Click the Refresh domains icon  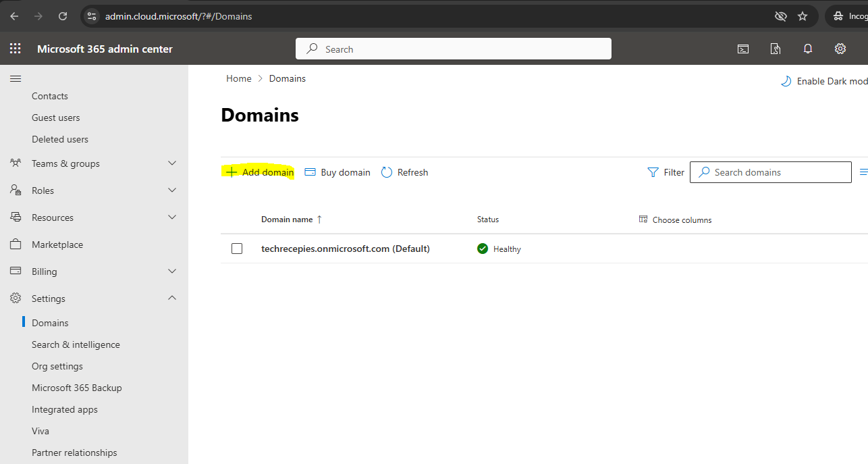(387, 172)
